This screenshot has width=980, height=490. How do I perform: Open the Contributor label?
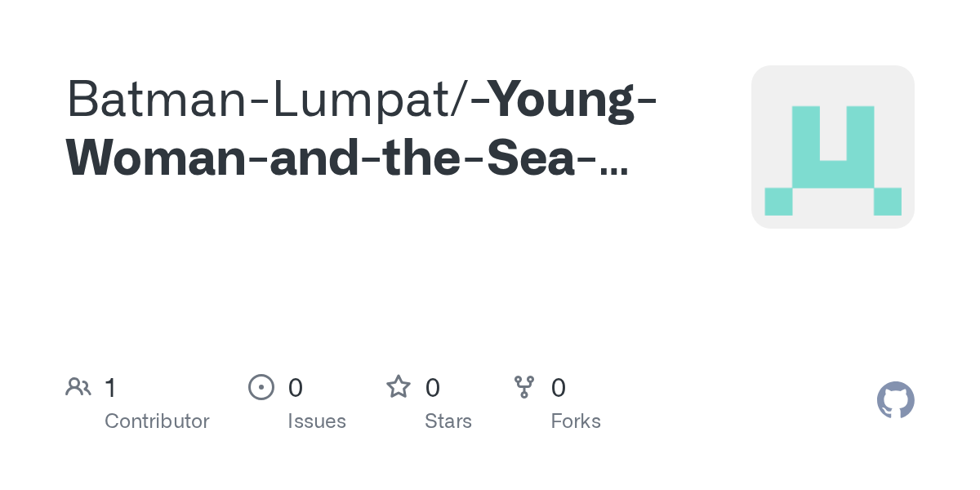pyautogui.click(x=157, y=421)
